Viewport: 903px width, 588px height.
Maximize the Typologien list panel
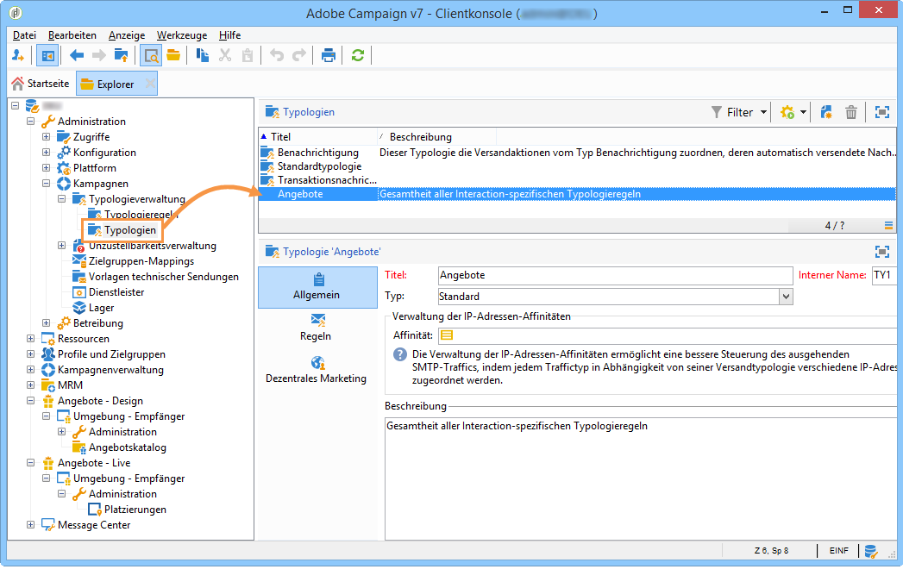(881, 112)
